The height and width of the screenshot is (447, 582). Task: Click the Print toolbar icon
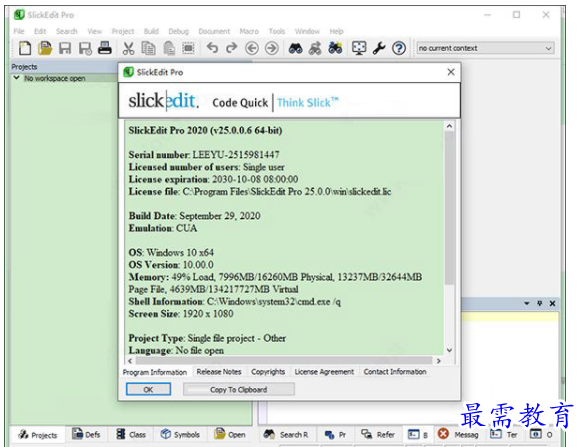click(105, 48)
